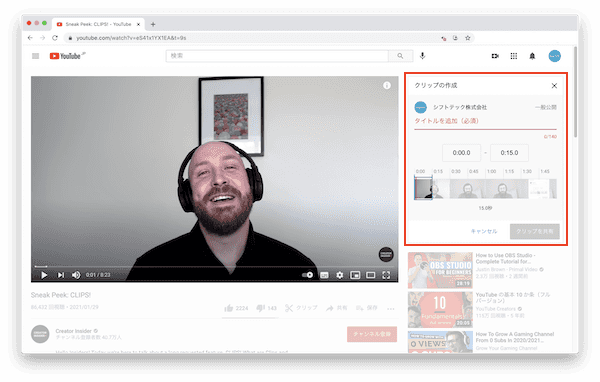Close the クリップの作成 panel
Viewport: 600px width, 382px height.
point(554,86)
